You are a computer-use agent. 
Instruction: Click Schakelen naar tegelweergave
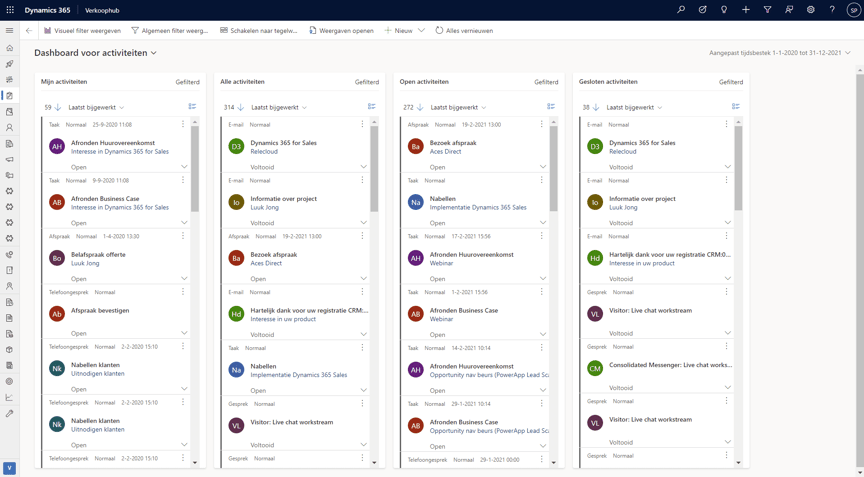[x=259, y=31]
